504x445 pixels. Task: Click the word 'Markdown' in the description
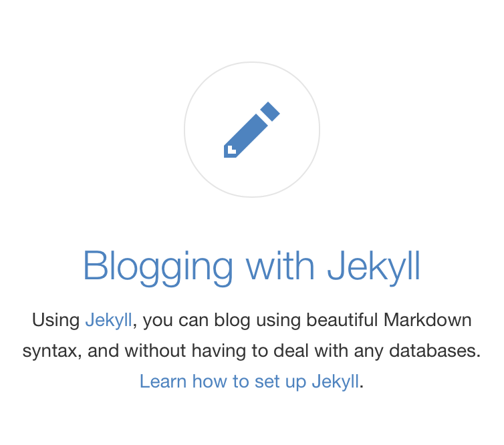tap(428, 320)
